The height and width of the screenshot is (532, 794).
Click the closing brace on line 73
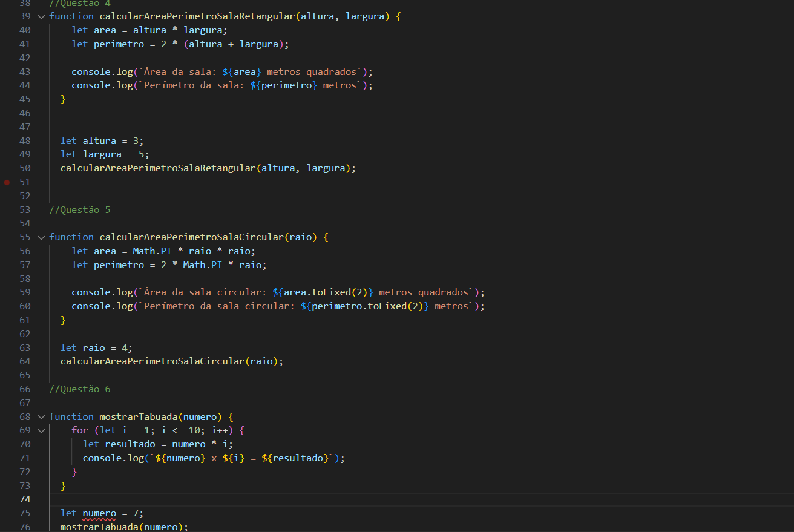click(63, 486)
